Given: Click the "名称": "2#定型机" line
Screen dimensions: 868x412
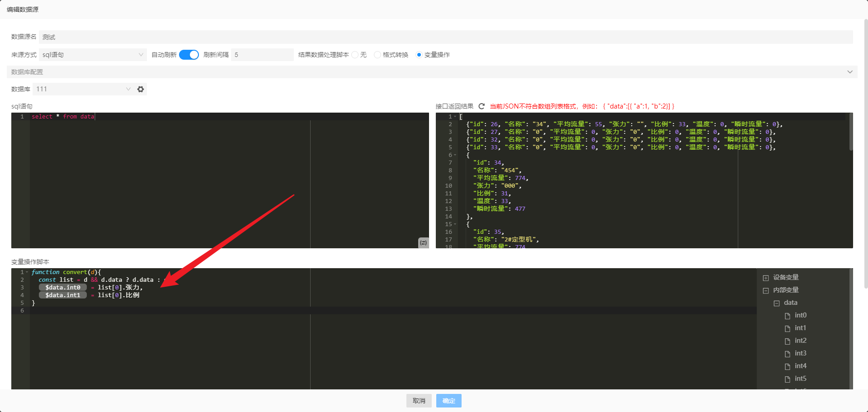Looking at the screenshot, I should point(506,240).
